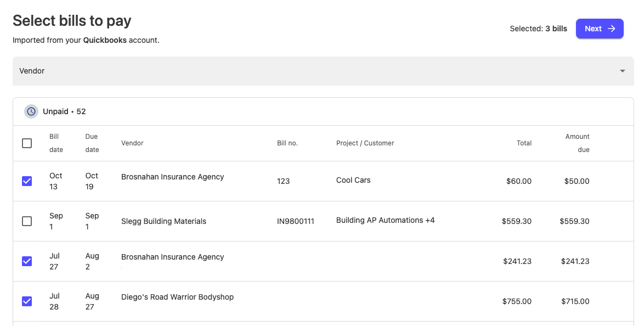Check the Slegg Building Materials bill checkbox
The image size is (644, 326).
[x=27, y=221]
